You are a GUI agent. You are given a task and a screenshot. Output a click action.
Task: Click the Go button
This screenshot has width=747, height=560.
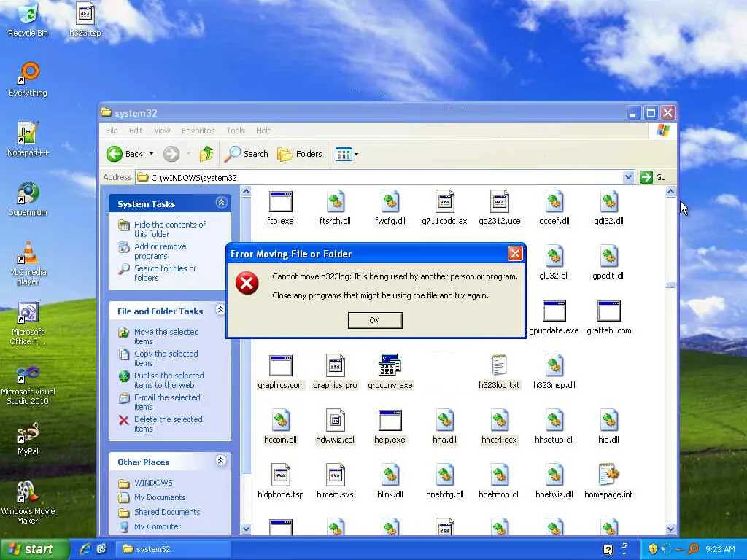pos(653,177)
